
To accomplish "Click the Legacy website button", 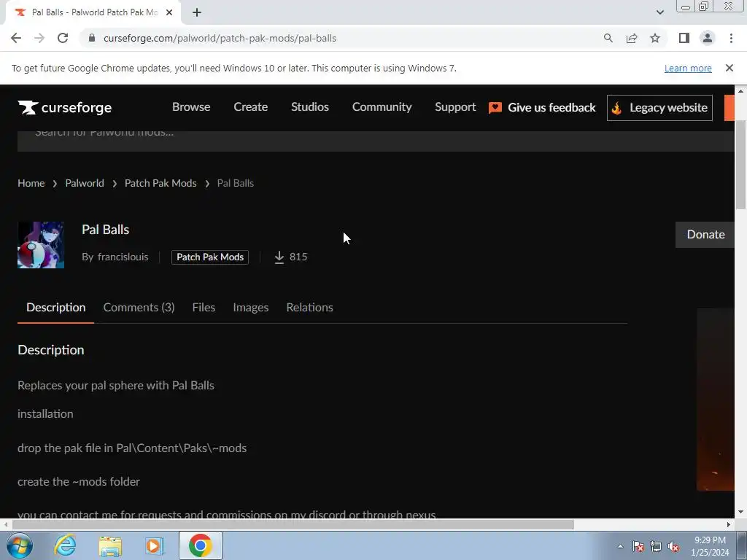I will pos(659,108).
